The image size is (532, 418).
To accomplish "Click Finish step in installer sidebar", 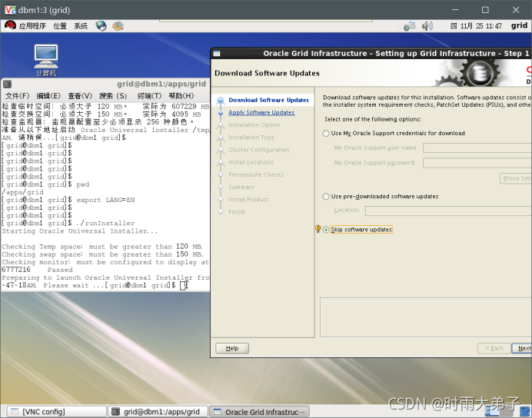I will [x=237, y=212].
